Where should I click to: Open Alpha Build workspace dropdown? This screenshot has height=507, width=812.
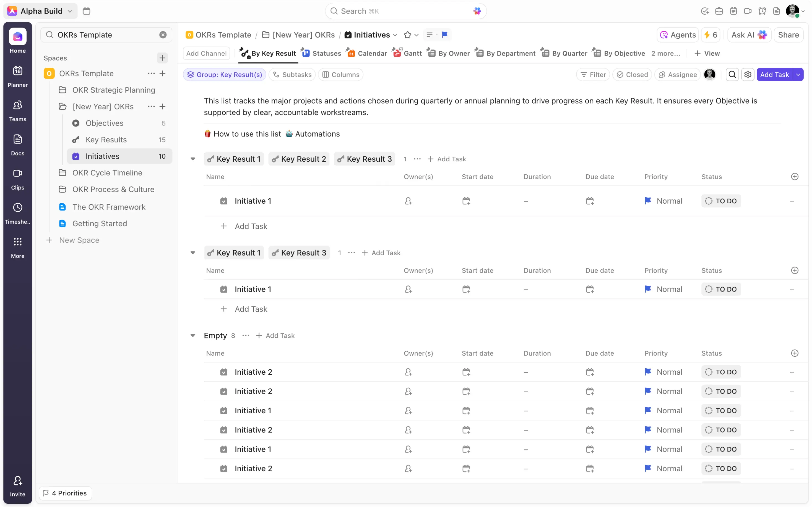[41, 11]
